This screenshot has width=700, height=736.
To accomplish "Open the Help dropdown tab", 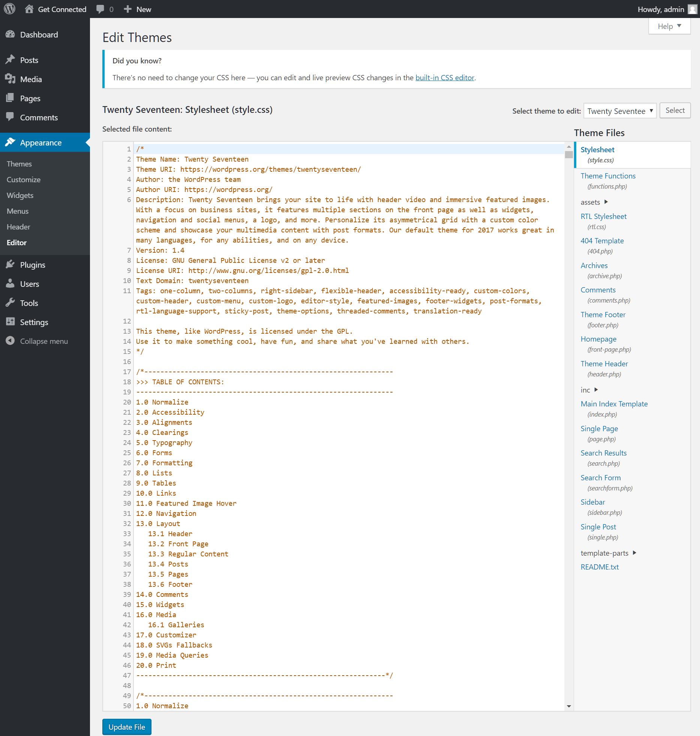I will 670,26.
